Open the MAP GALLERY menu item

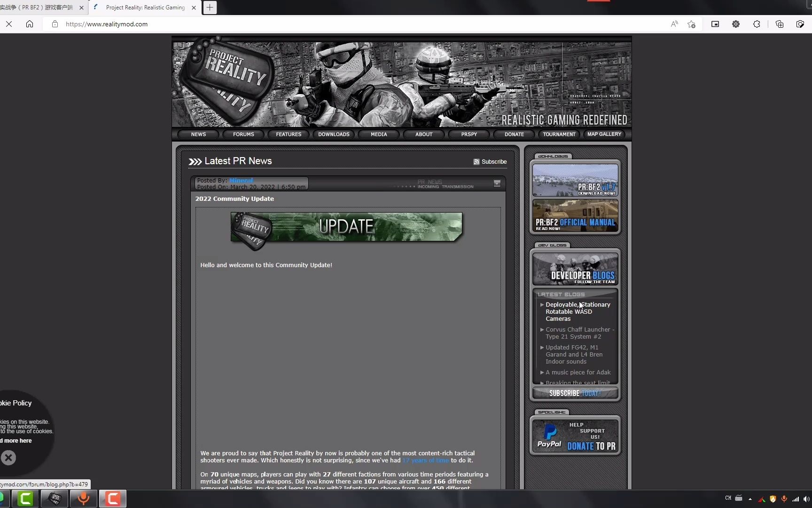(604, 134)
